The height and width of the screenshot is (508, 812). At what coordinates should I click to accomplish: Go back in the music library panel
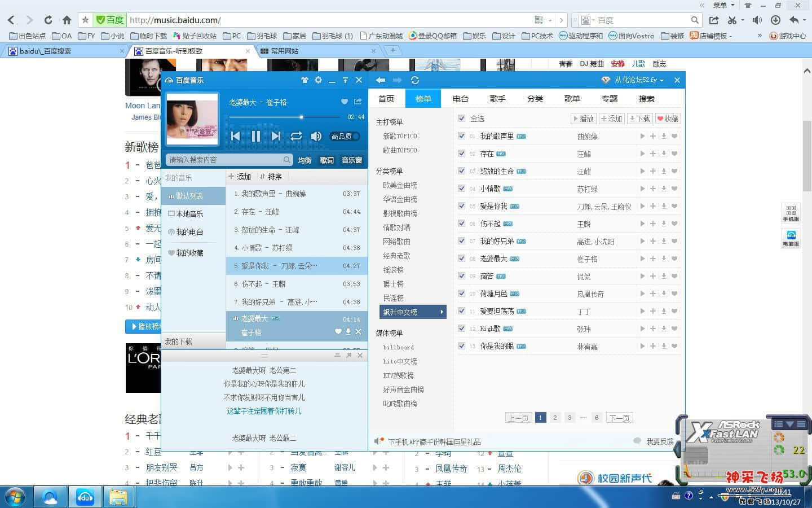(381, 80)
